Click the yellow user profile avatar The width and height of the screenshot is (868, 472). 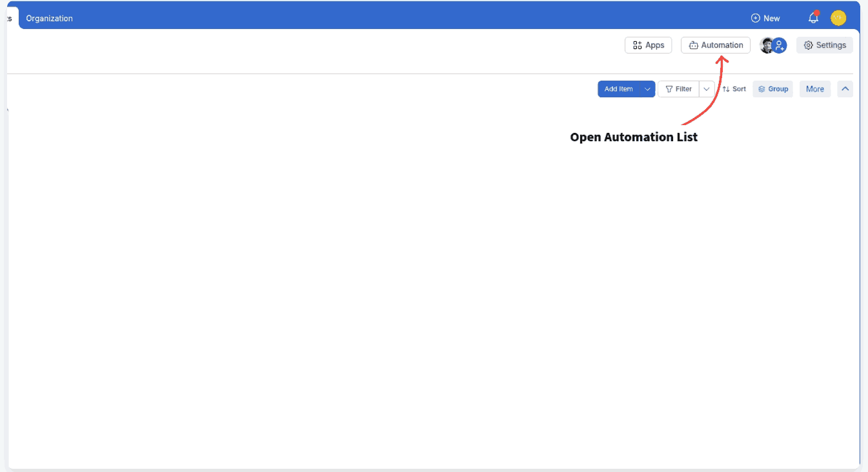[838, 18]
